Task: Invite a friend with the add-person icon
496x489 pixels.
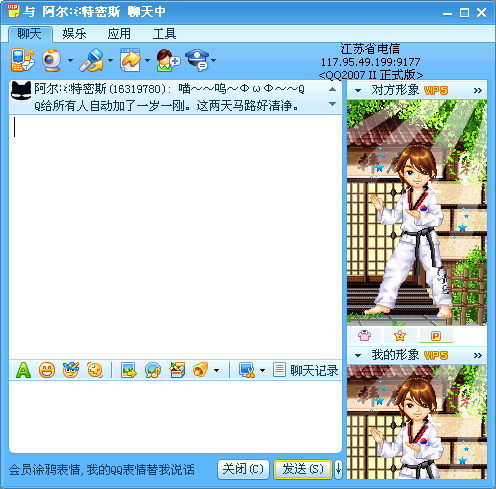Action: click(168, 60)
